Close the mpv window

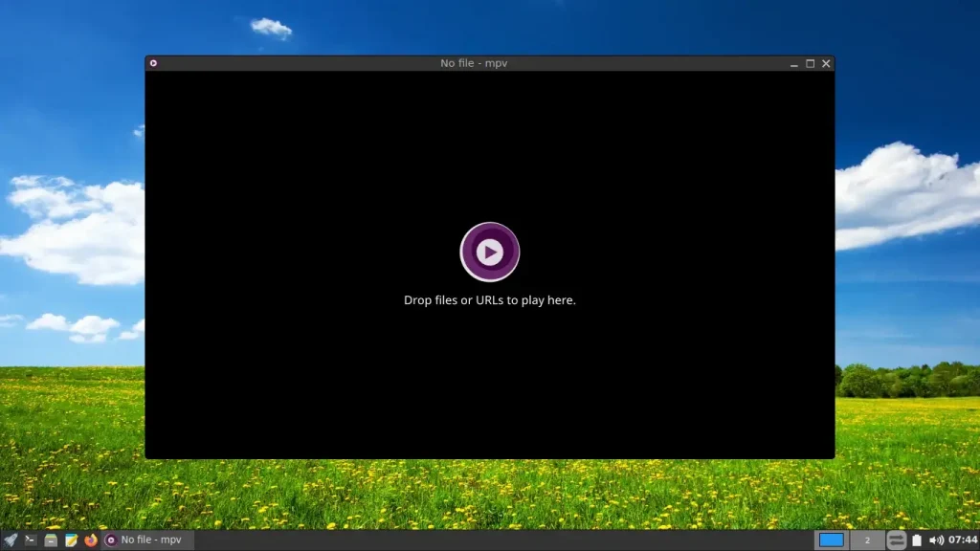826,64
